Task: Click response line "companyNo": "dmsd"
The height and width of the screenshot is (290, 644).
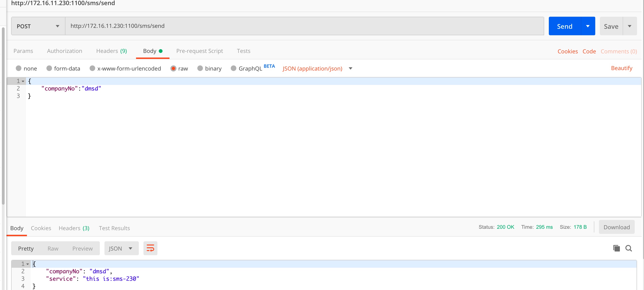Action: pyautogui.click(x=79, y=271)
